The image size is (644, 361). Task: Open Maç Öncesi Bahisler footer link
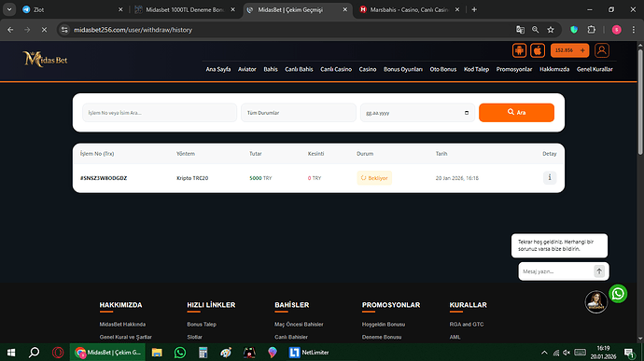(299, 325)
